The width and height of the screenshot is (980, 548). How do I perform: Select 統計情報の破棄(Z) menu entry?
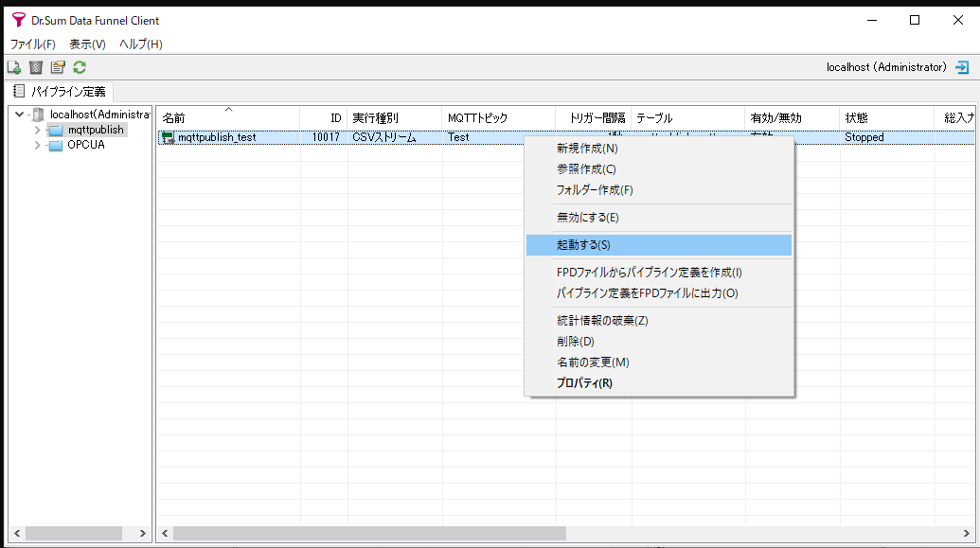[659, 321]
